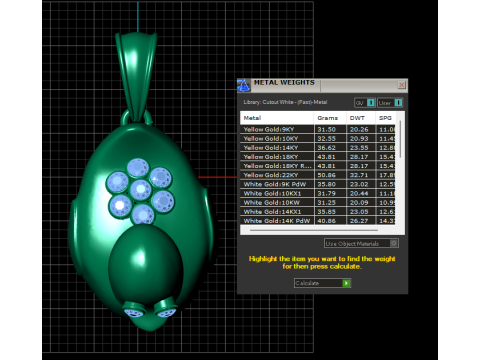Select the White Gold:14K PdW row
Image resolution: width=480 pixels, height=360 pixels.
pos(318,221)
